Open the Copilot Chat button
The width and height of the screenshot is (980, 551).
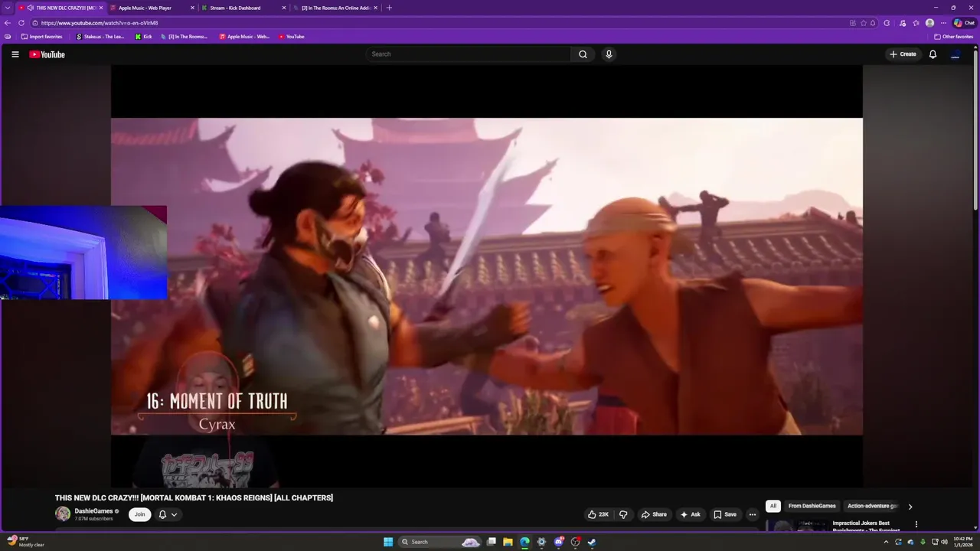964,23
